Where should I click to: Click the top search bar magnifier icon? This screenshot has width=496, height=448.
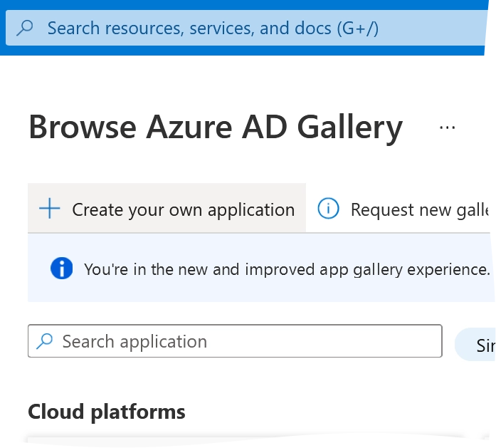(x=25, y=28)
